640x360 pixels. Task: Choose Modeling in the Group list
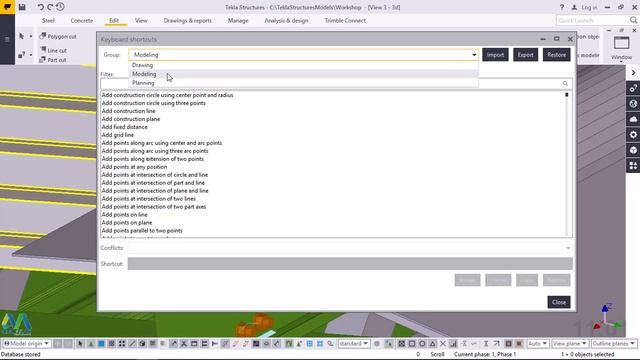point(303,74)
